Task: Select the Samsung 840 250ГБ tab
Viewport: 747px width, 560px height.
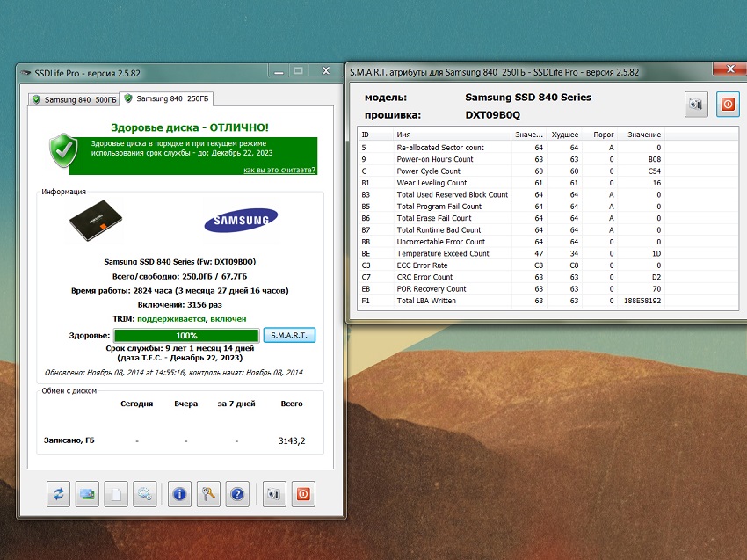Action: pyautogui.click(x=165, y=98)
